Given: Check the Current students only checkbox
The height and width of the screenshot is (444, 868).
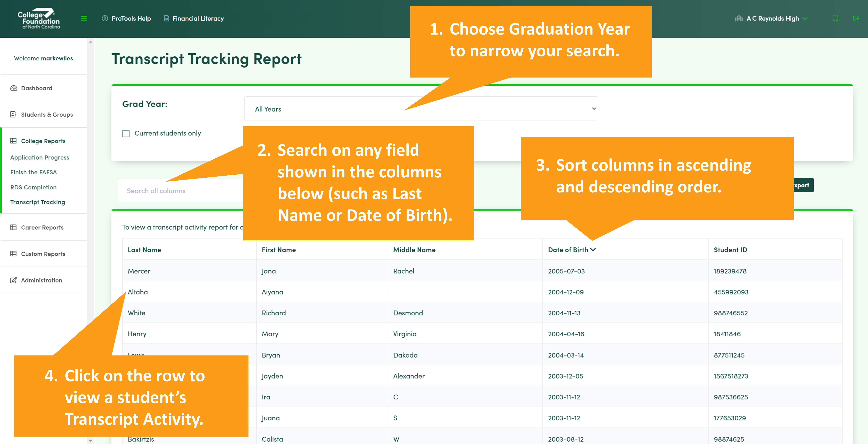Looking at the screenshot, I should click(x=126, y=134).
